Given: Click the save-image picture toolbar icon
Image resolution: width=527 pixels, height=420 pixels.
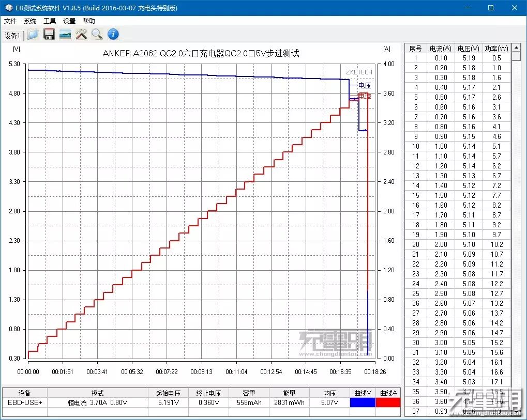Looking at the screenshot, I should (x=65, y=34).
